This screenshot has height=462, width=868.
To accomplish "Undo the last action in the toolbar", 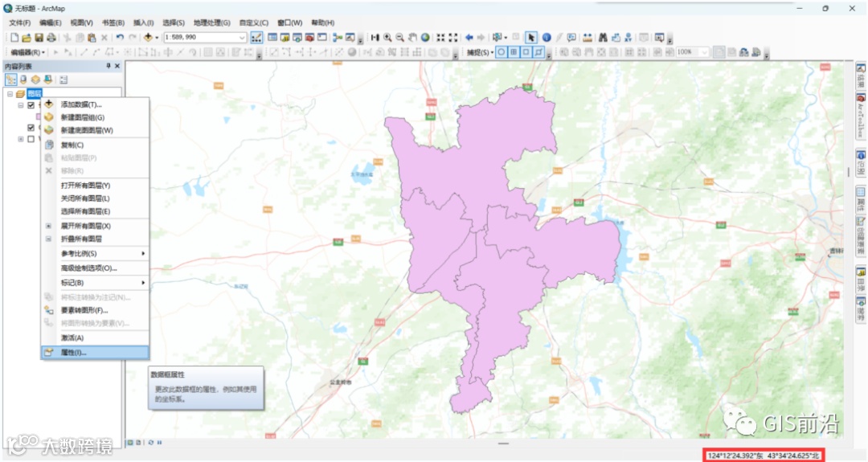I will pos(120,38).
